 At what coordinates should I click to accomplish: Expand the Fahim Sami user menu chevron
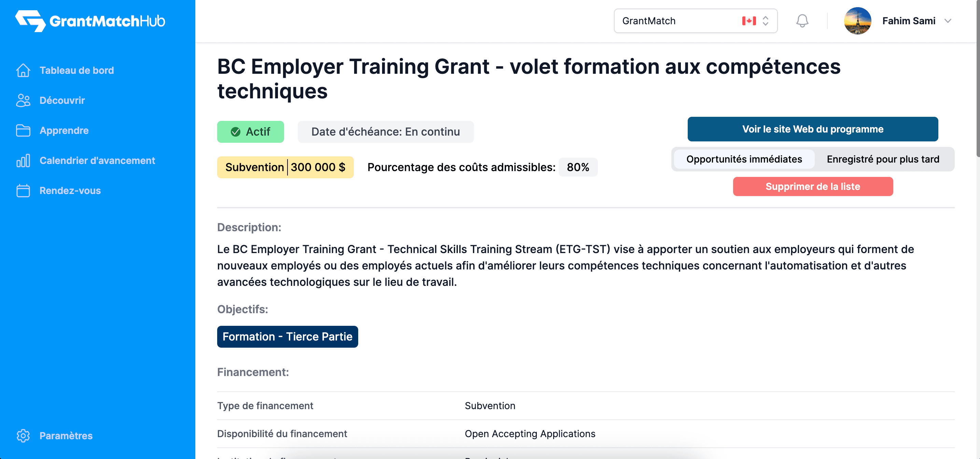948,21
